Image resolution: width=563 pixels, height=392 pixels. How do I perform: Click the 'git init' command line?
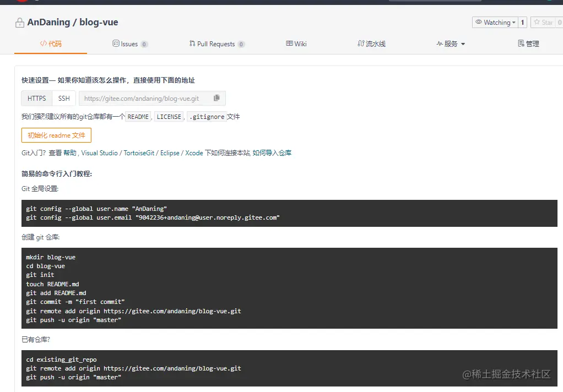click(x=40, y=275)
